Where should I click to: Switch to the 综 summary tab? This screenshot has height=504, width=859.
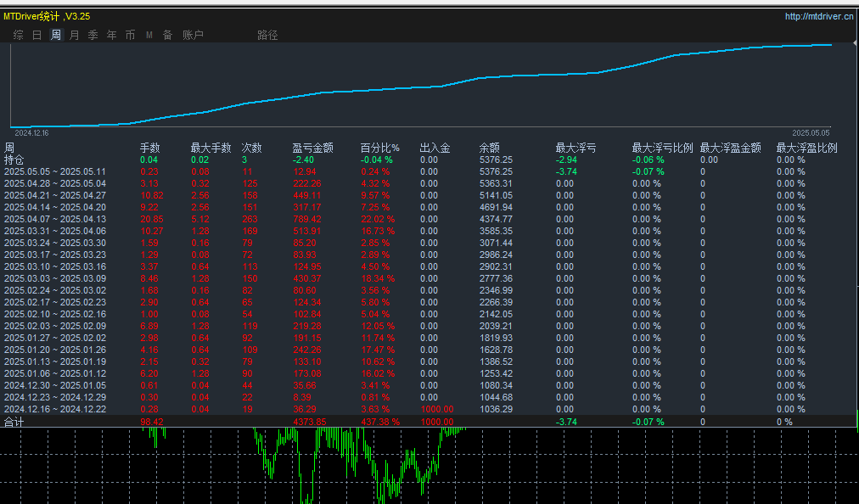click(19, 35)
